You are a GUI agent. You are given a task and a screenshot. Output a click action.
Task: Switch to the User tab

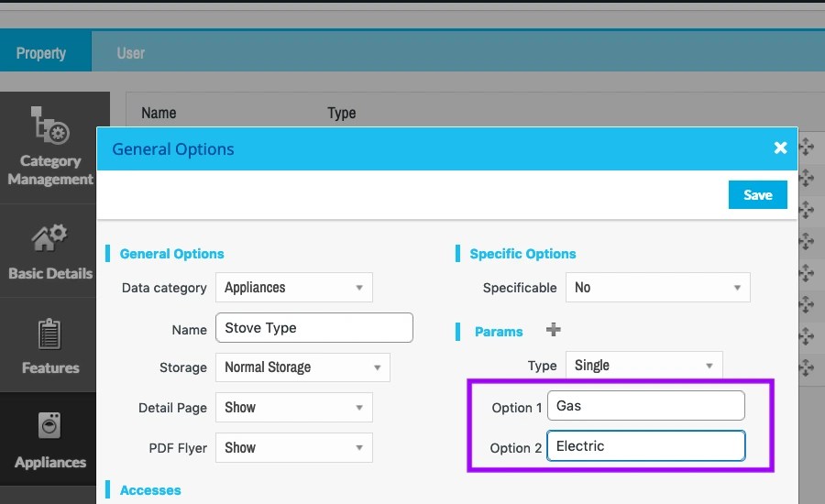131,53
